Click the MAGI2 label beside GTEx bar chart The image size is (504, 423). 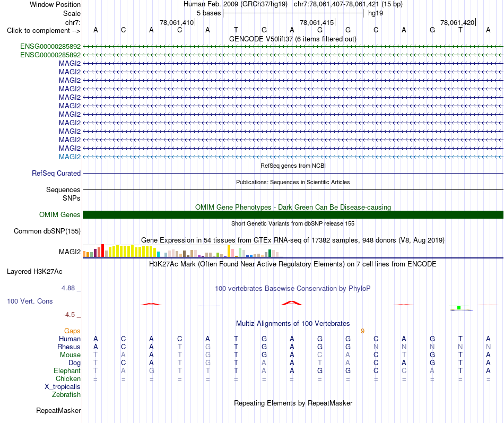[69, 252]
